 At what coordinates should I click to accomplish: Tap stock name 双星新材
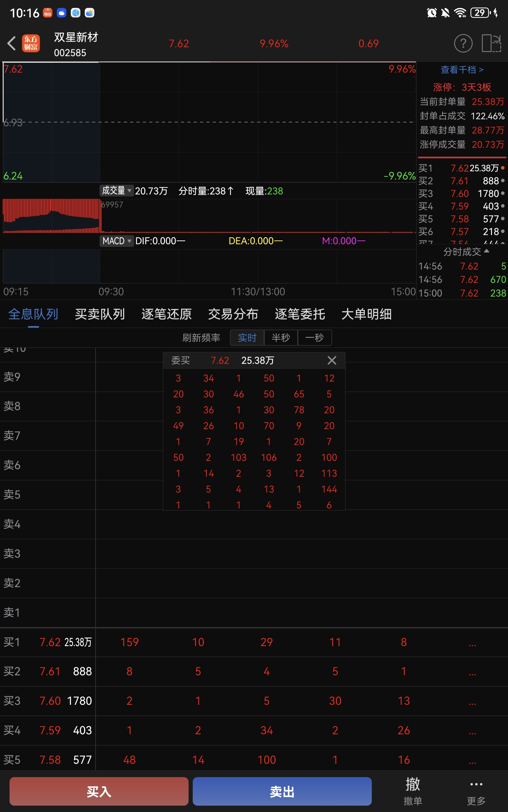[76, 37]
